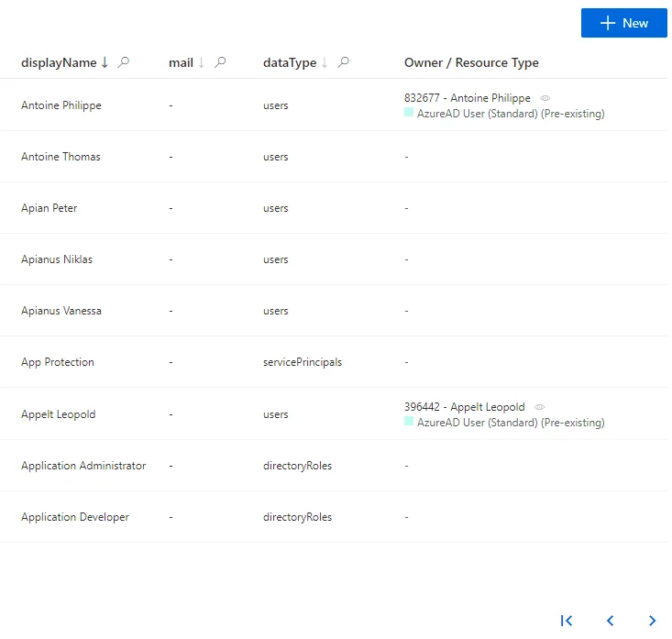Open the App Protection row

click(x=334, y=362)
